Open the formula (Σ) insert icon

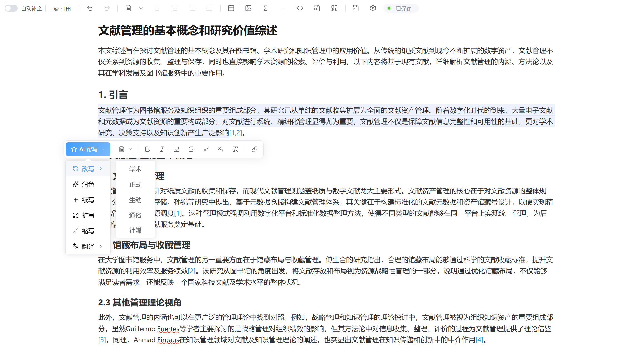coord(265,8)
